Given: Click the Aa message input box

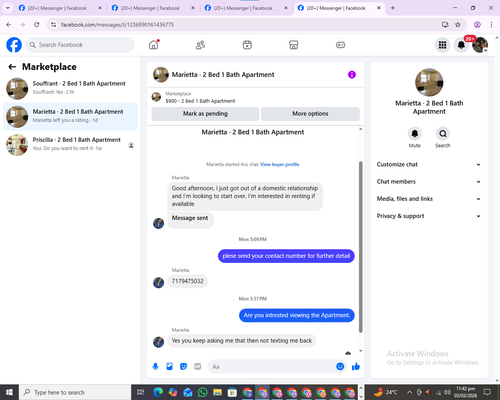Looking at the screenshot, I should [272, 367].
